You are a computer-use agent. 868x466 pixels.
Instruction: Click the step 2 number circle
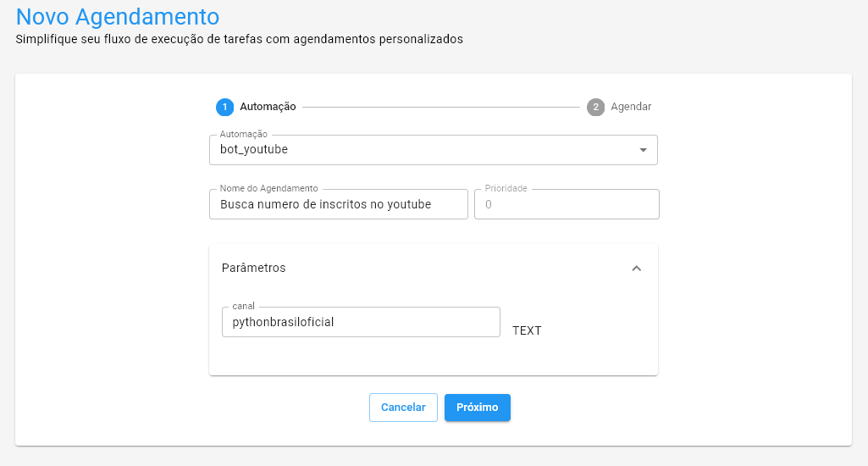click(595, 107)
